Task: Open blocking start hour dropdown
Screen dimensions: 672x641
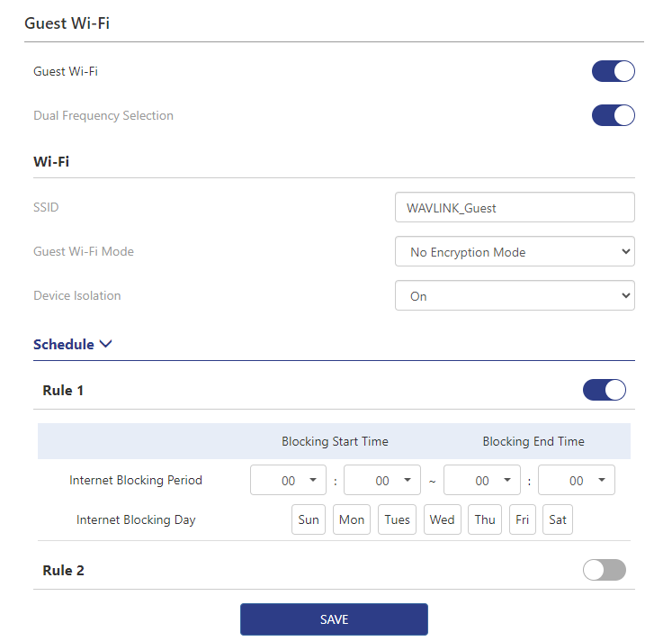Action: pyautogui.click(x=288, y=481)
